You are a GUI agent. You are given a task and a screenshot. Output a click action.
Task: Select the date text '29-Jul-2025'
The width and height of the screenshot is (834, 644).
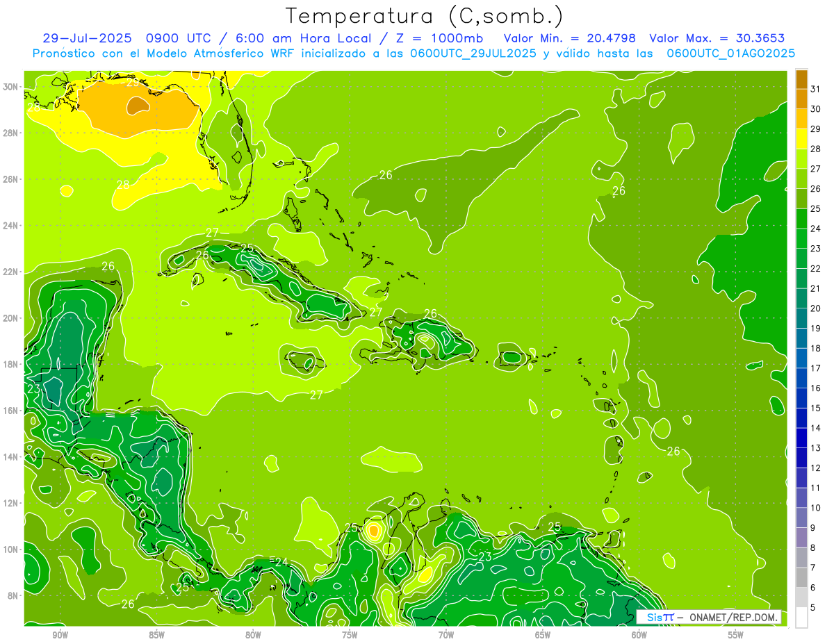(x=88, y=38)
